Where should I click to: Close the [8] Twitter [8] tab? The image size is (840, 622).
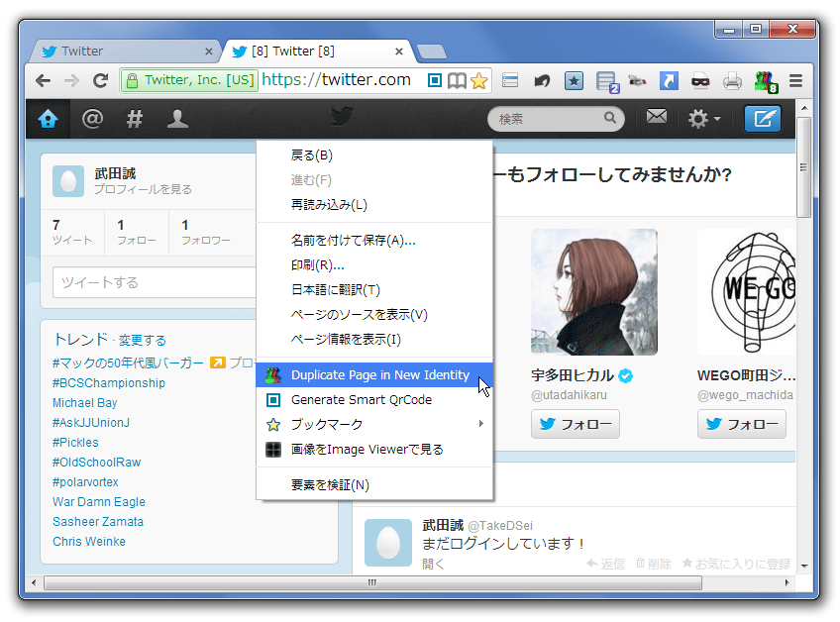coord(398,52)
